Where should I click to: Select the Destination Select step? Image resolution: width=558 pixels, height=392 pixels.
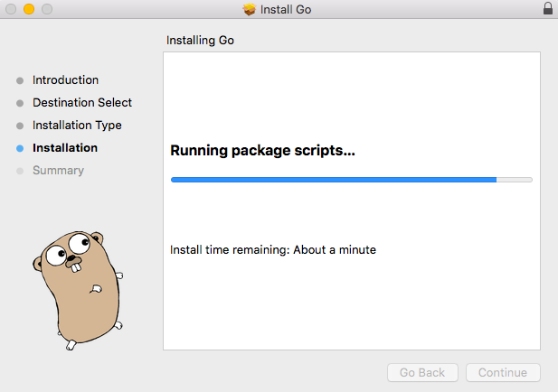click(82, 102)
